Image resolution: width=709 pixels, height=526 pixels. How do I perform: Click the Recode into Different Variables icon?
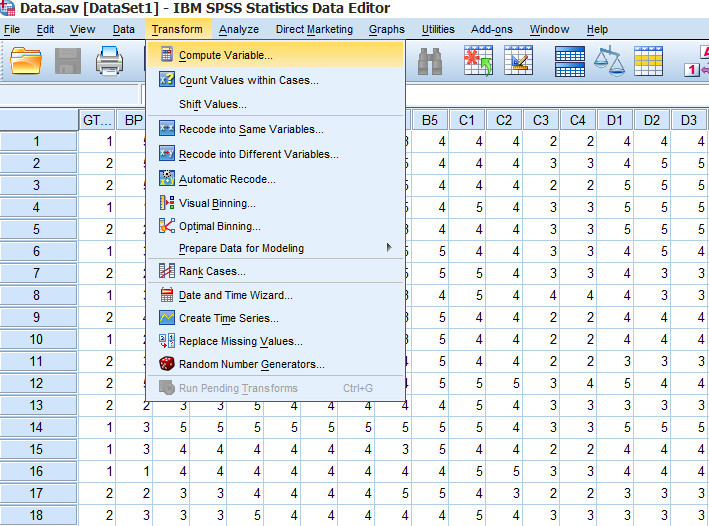[x=166, y=153]
